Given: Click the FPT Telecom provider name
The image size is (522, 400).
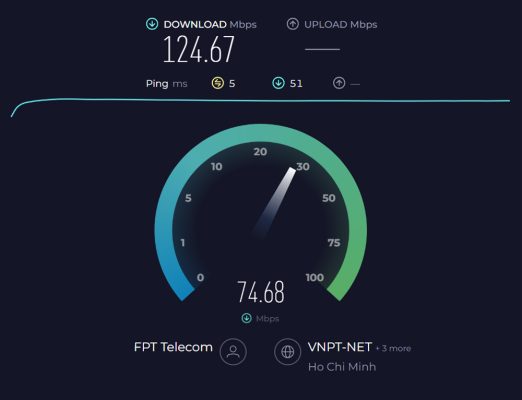Looking at the screenshot, I should 173,347.
